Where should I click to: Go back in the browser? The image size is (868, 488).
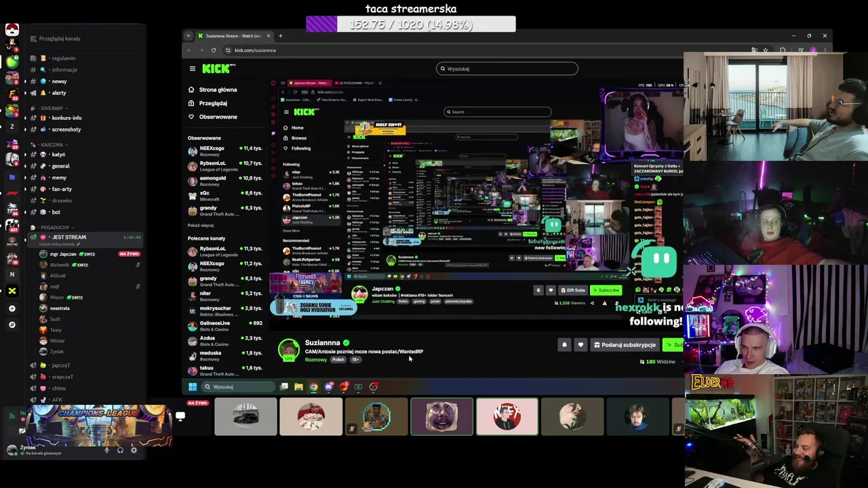click(x=189, y=50)
